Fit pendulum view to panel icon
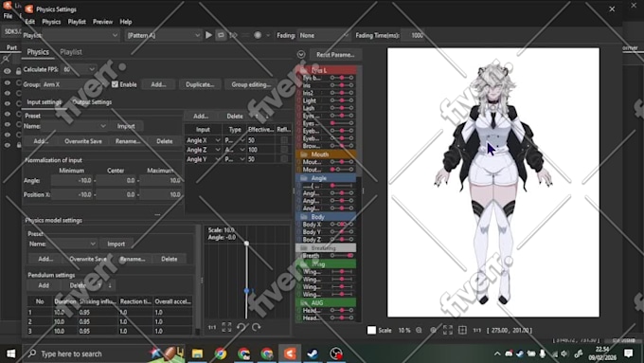This screenshot has width=644, height=363. pyautogui.click(x=226, y=327)
